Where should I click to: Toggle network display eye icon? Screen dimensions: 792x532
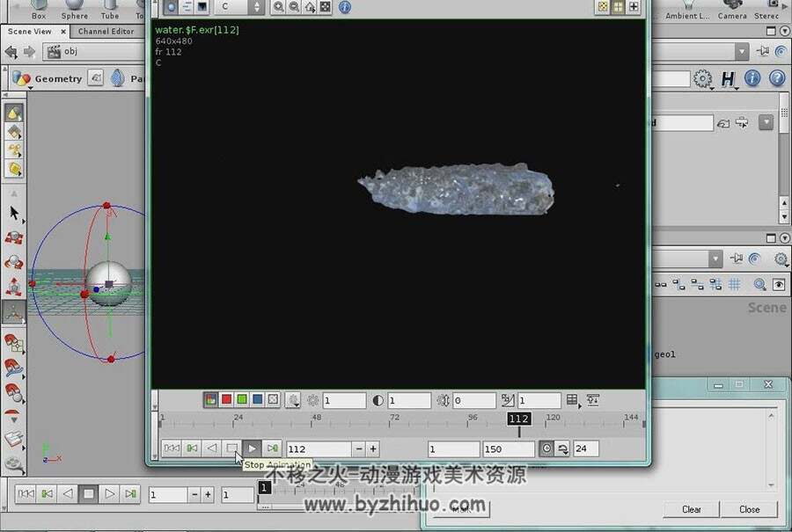pos(779,285)
